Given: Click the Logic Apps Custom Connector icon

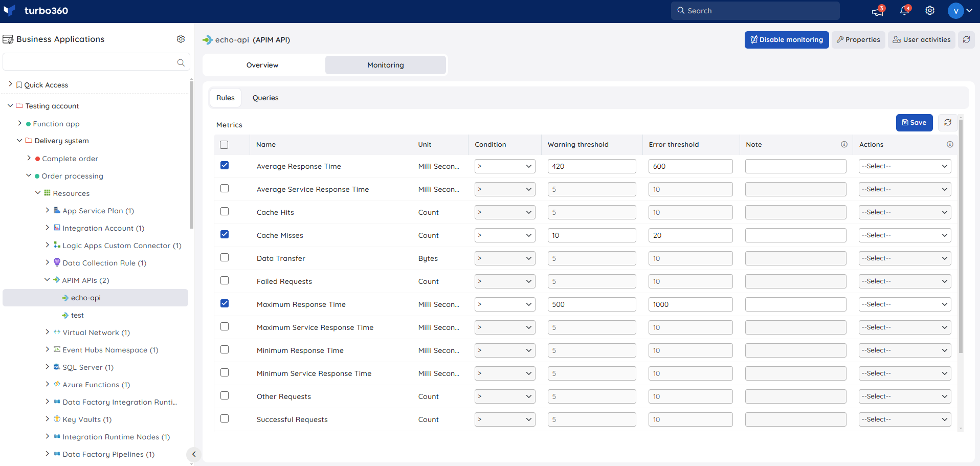Looking at the screenshot, I should pos(57,245).
